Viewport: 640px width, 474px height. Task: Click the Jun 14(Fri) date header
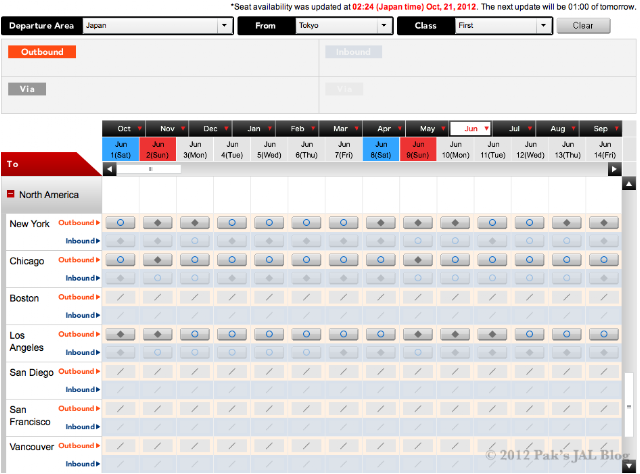pos(604,150)
